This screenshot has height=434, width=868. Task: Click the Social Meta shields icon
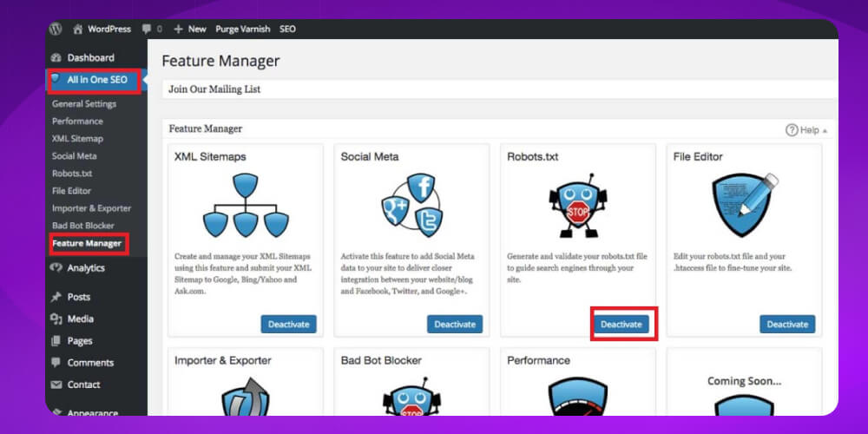pyautogui.click(x=412, y=206)
